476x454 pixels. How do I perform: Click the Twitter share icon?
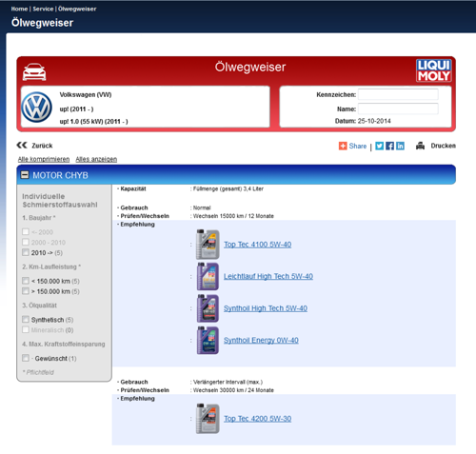tap(379, 146)
